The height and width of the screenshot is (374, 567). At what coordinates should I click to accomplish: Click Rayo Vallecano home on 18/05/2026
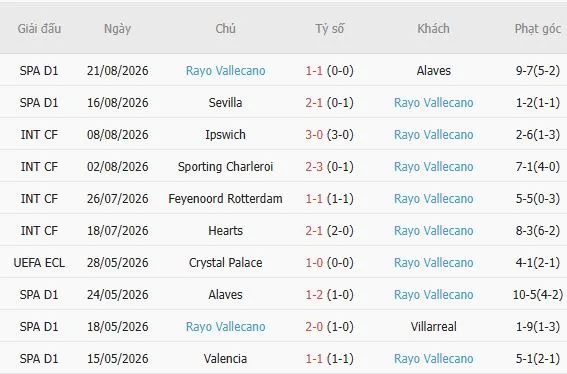(x=225, y=327)
